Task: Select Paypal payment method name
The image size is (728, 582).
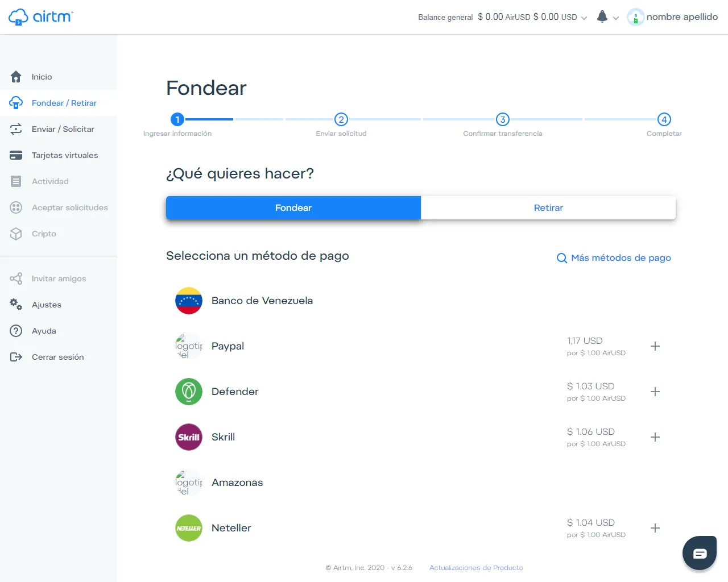Action: (227, 346)
